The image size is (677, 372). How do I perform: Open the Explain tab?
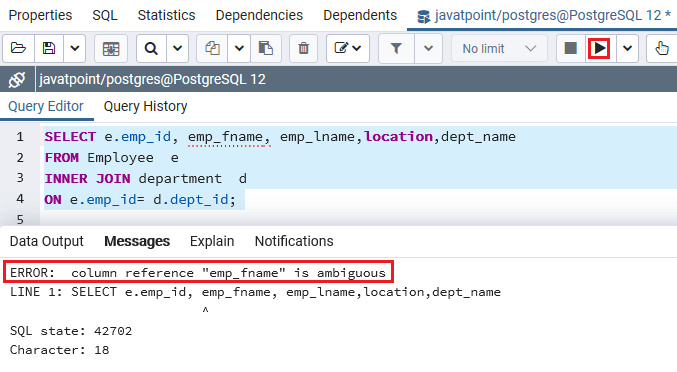point(212,241)
